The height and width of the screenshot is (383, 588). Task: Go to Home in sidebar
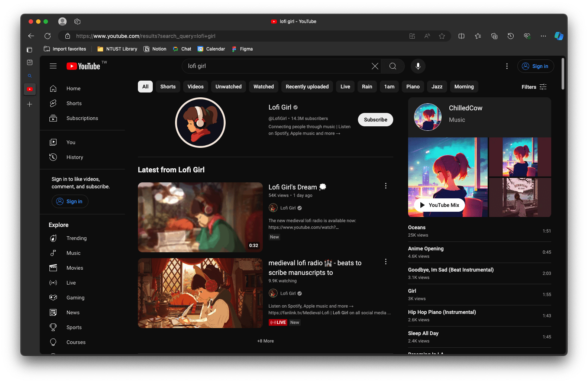[82, 88]
